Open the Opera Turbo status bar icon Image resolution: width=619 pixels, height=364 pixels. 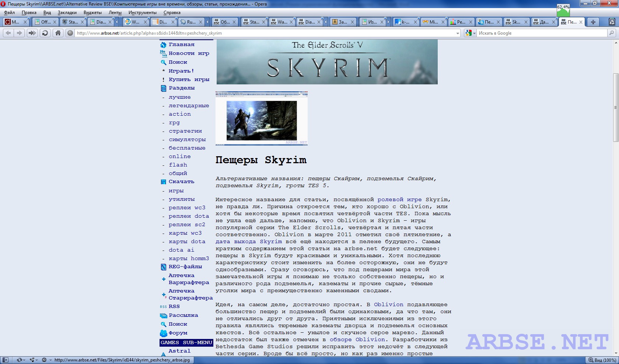click(44, 360)
